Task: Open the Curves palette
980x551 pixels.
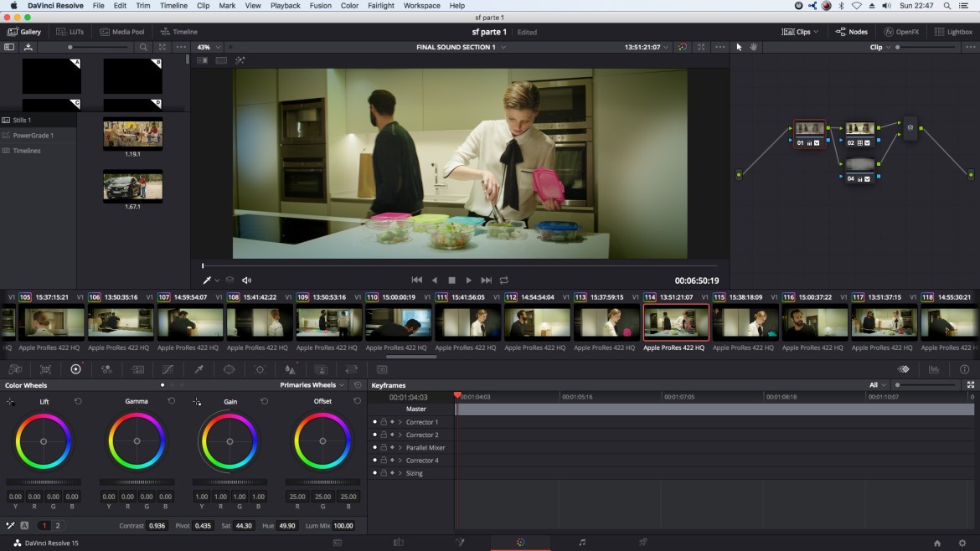Action: pyautogui.click(x=168, y=369)
